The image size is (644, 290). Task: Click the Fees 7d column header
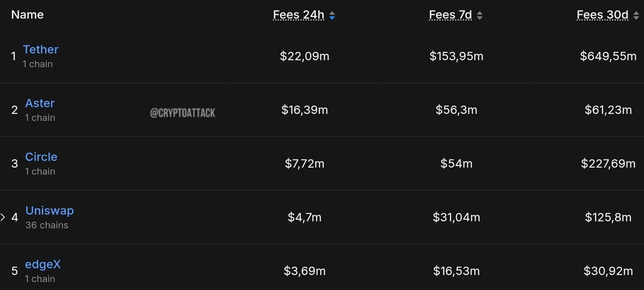450,15
